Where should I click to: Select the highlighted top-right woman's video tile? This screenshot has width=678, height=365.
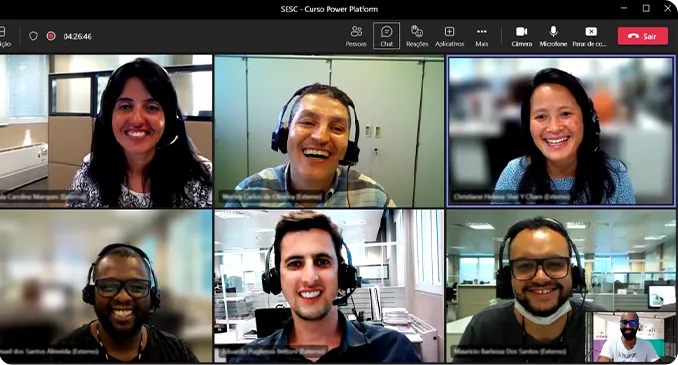coord(561,131)
